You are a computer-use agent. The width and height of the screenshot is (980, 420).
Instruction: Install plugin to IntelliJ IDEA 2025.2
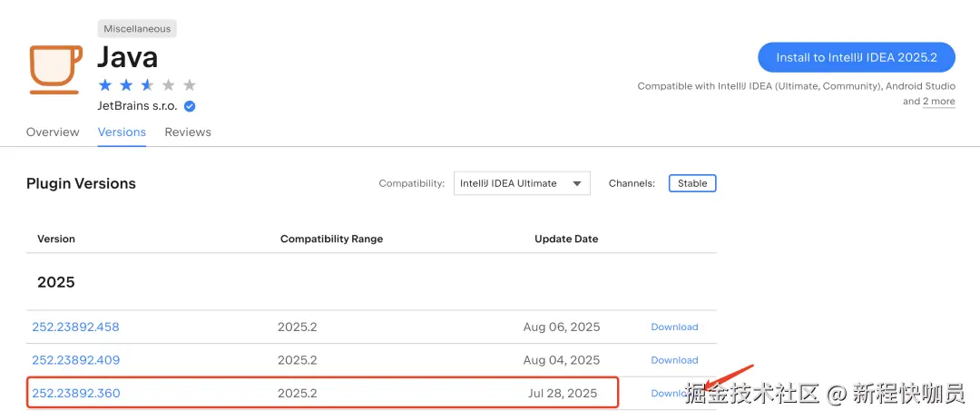[856, 57]
